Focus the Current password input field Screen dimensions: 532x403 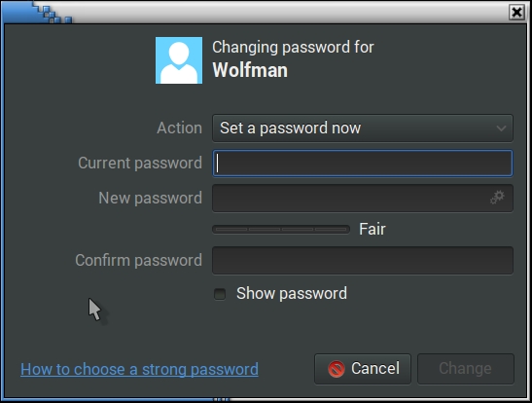click(x=363, y=163)
